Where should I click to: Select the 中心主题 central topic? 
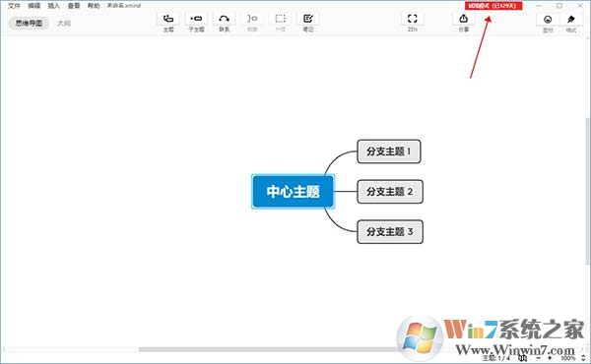click(293, 191)
